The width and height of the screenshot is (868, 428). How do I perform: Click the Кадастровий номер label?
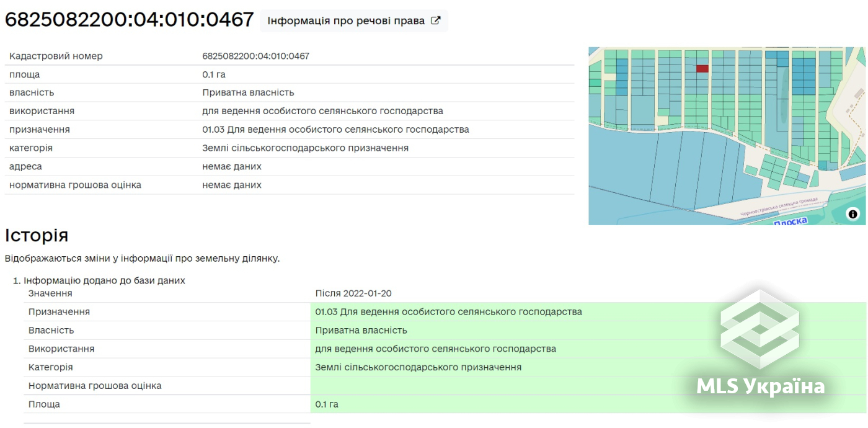pos(56,56)
